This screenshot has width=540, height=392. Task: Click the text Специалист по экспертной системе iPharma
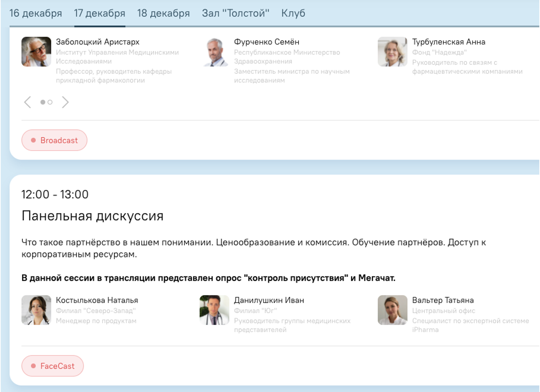(x=470, y=325)
